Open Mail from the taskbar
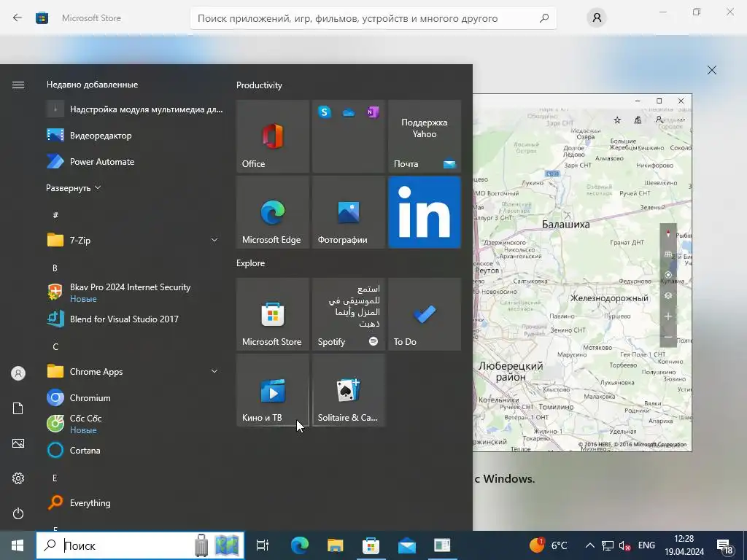The height and width of the screenshot is (560, 747). pos(407,545)
